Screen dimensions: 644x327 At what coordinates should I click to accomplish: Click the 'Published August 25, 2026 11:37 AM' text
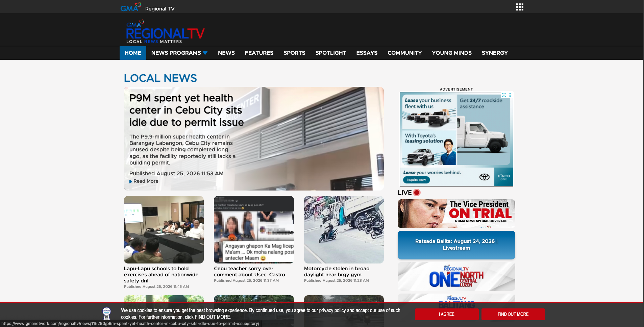tap(246, 280)
